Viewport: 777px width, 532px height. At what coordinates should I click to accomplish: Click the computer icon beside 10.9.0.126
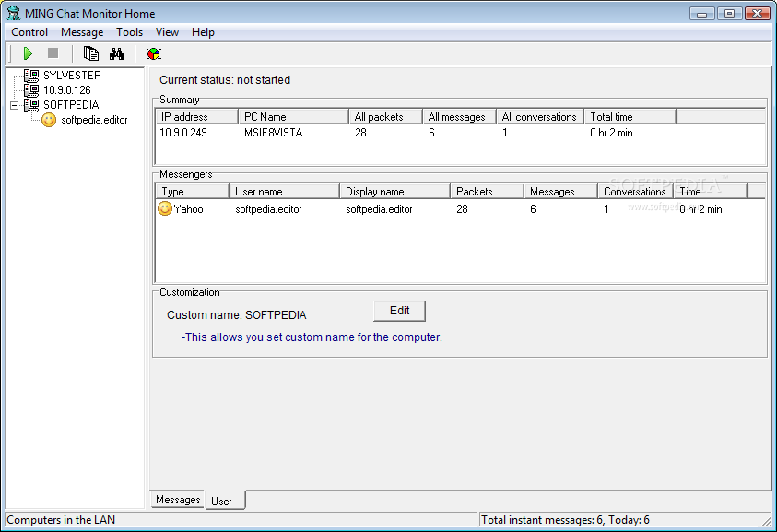tap(31, 90)
